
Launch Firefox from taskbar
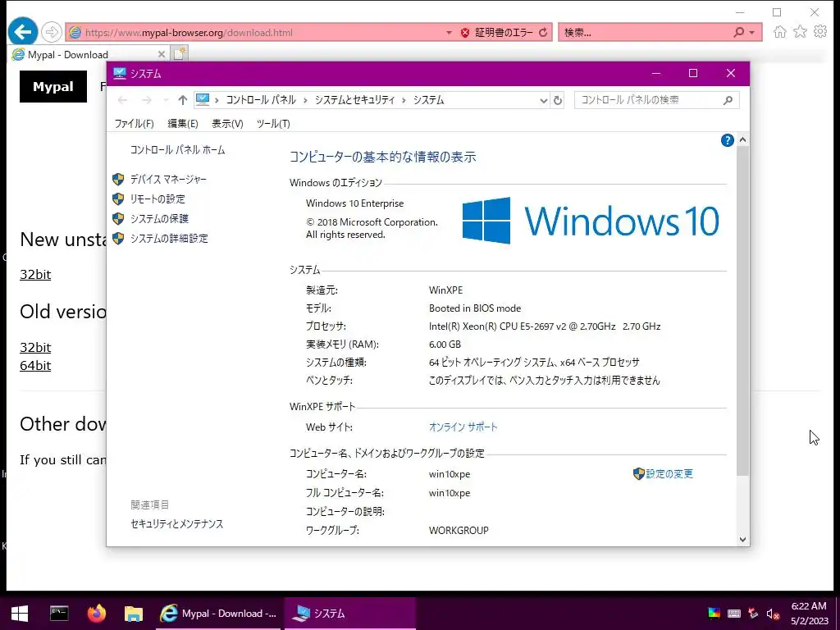point(97,614)
